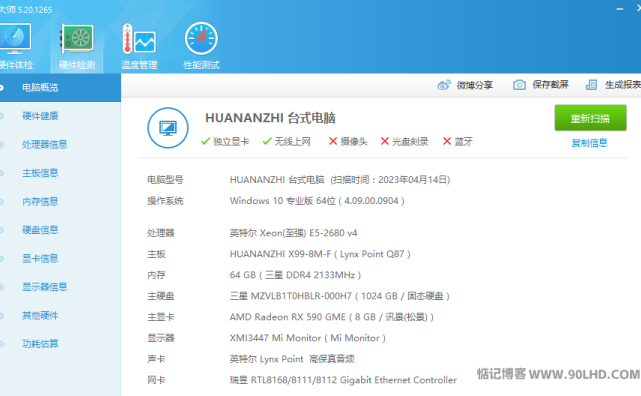Click the MZVLB1T0HBLR-000H7 disk text
Image resolution: width=641 pixels, height=396 pixels.
340,296
